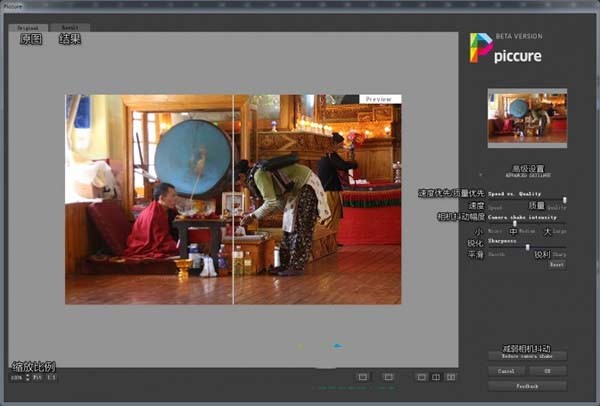Viewport: 600px width, 406px height.
Task: Select the split-view middle layout icon
Action: [x=436, y=377]
